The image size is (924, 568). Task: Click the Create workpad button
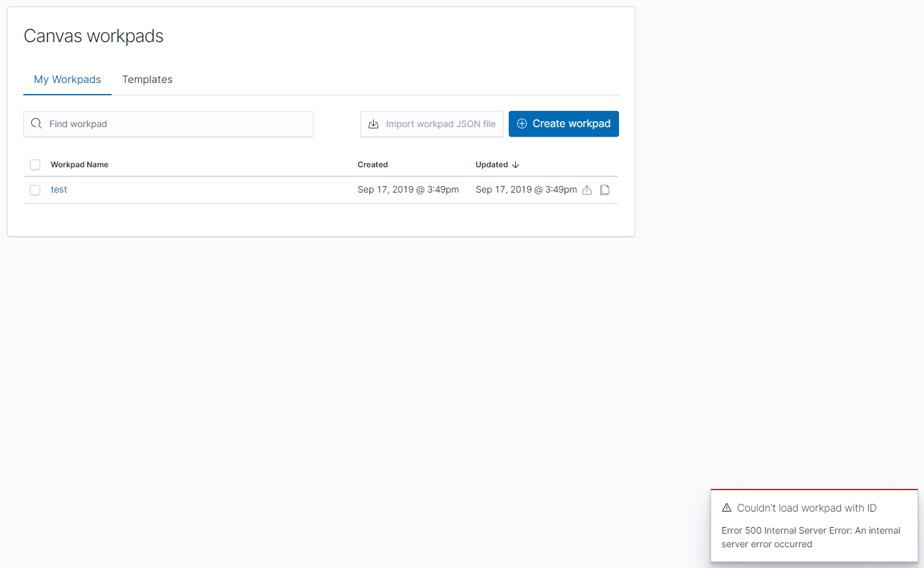tap(563, 124)
